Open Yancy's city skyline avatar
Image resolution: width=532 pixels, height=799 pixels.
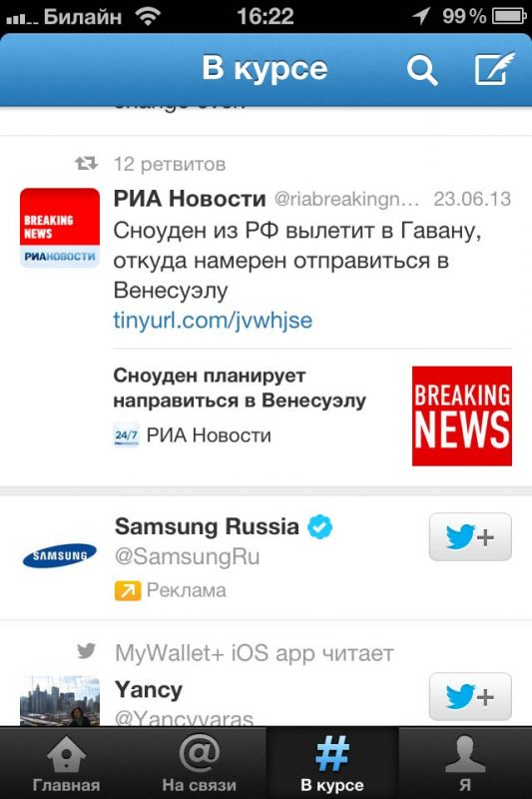(x=60, y=701)
